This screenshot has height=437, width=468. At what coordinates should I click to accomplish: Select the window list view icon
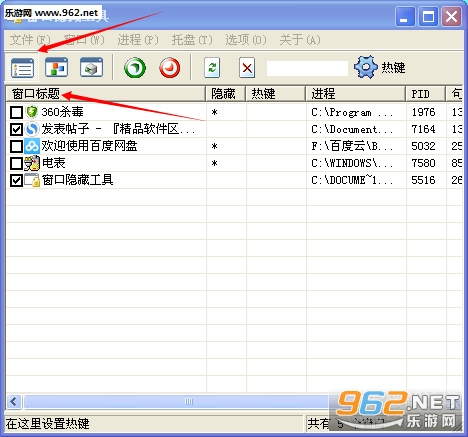click(22, 68)
